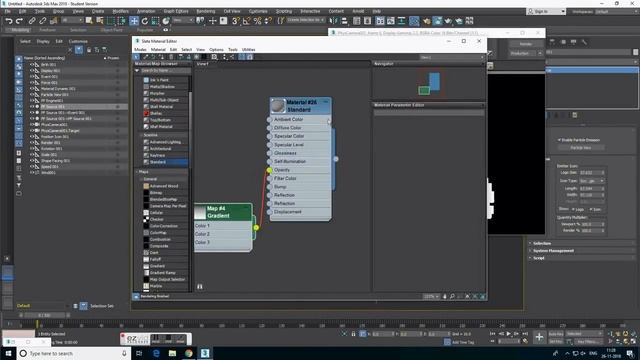Toggle visibility eye for Birth 001
The height and width of the screenshot is (360, 640).
coord(31,64)
